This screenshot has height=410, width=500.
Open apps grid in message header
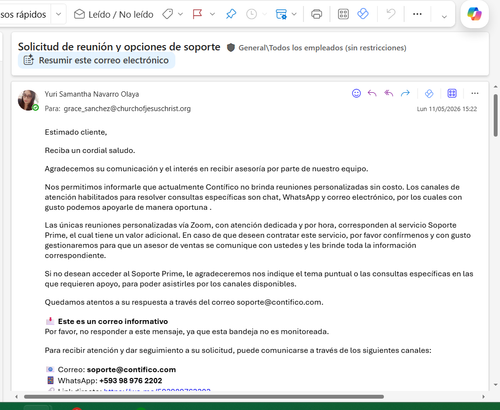[x=452, y=93]
